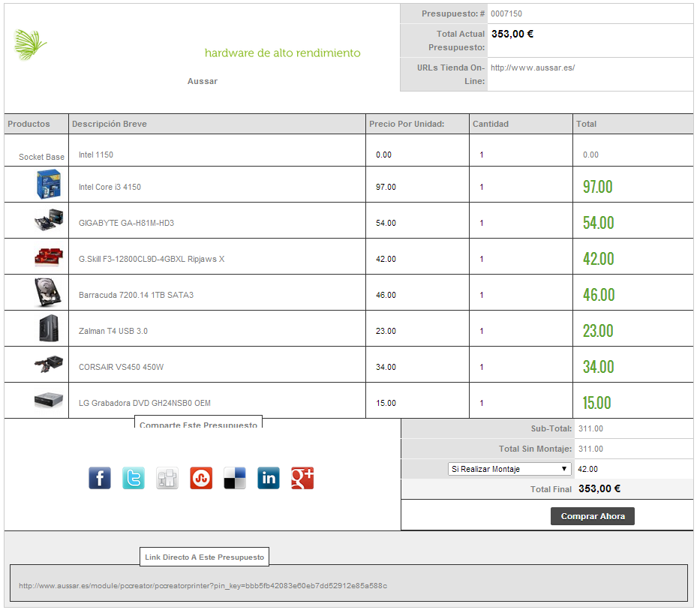Share budget on Google Plus icon

coord(302,478)
